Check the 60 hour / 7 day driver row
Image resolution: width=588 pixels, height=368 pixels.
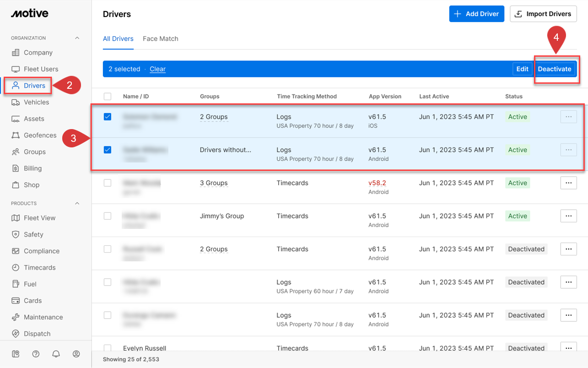click(108, 282)
